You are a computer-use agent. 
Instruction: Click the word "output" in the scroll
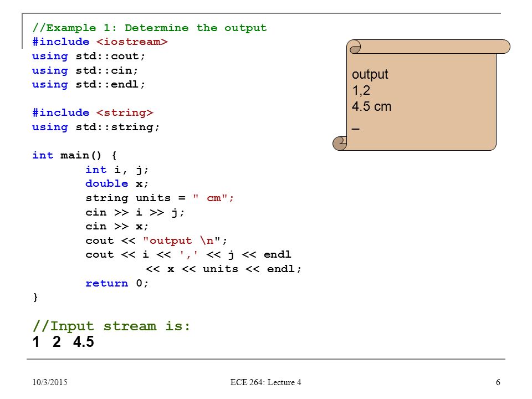[370, 74]
